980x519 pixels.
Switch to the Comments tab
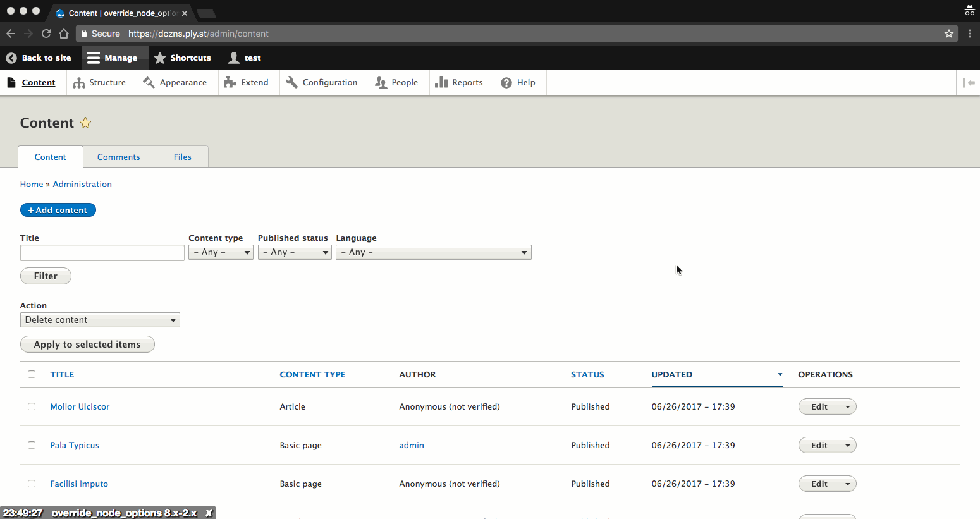point(118,157)
